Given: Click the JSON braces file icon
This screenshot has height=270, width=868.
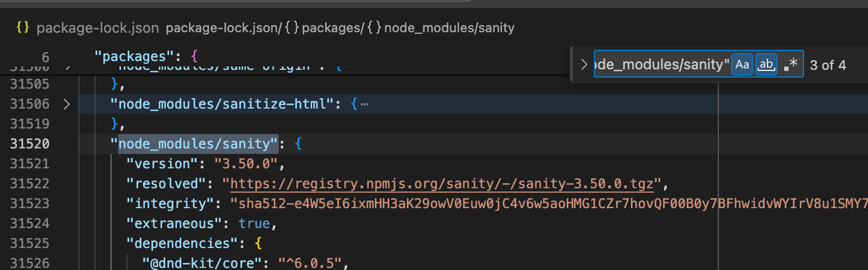Looking at the screenshot, I should (23, 27).
